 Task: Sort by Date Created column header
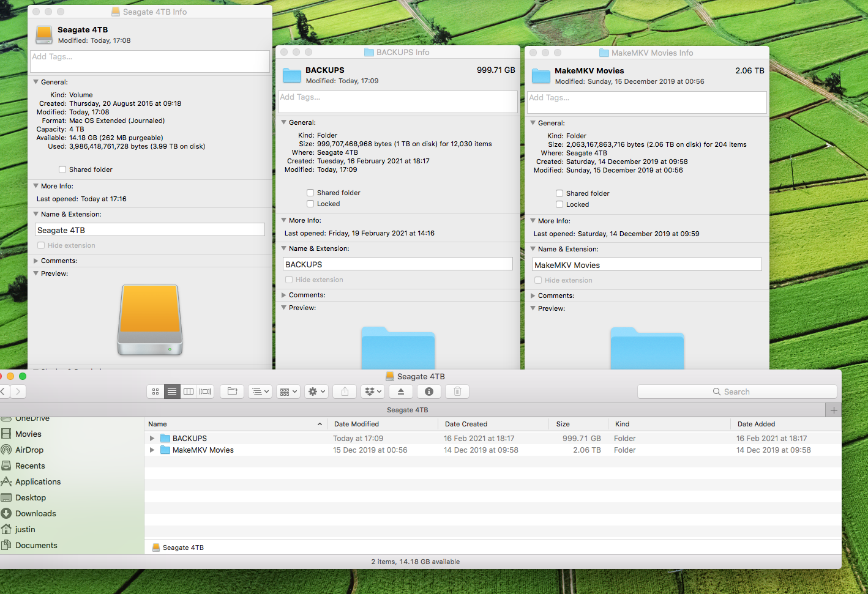pyautogui.click(x=493, y=424)
